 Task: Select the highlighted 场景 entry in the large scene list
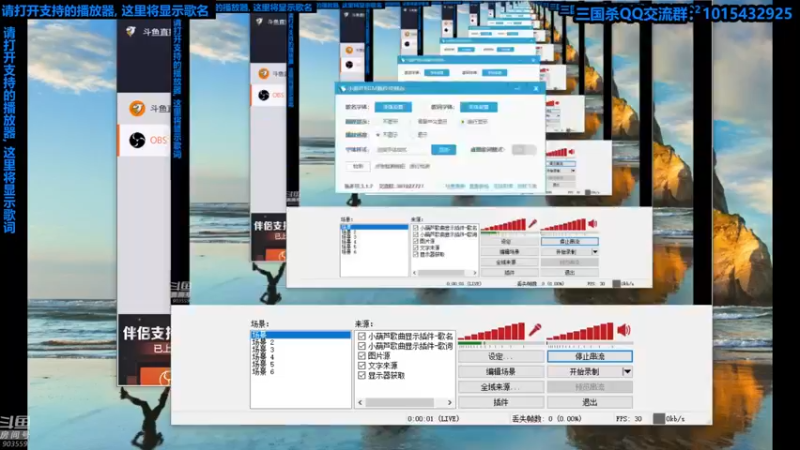pyautogui.click(x=300, y=335)
